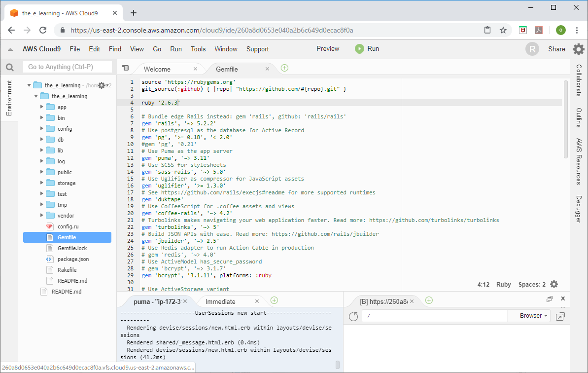588x373 pixels.
Task: Add new editor tab with plus icon
Action: tap(284, 68)
